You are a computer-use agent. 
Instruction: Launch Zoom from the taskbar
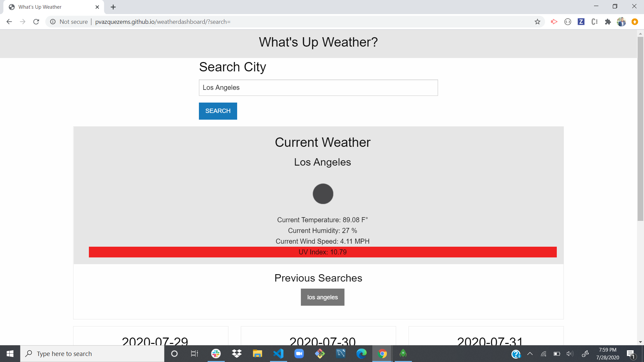[x=299, y=354]
